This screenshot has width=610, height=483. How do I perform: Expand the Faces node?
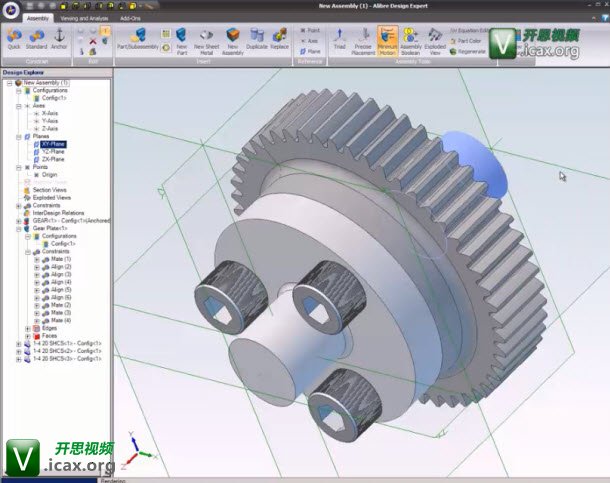28,336
